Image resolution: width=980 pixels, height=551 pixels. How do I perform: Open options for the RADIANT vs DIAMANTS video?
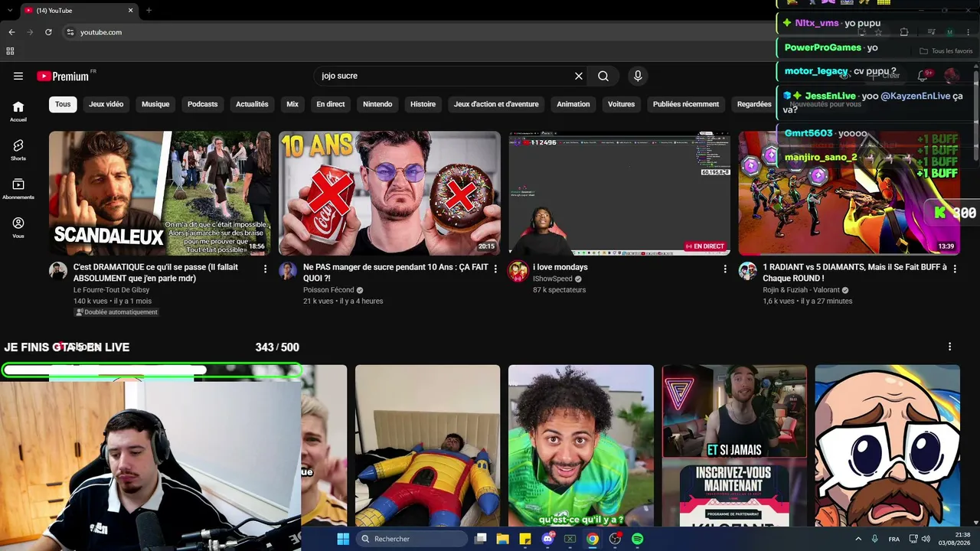pos(955,269)
